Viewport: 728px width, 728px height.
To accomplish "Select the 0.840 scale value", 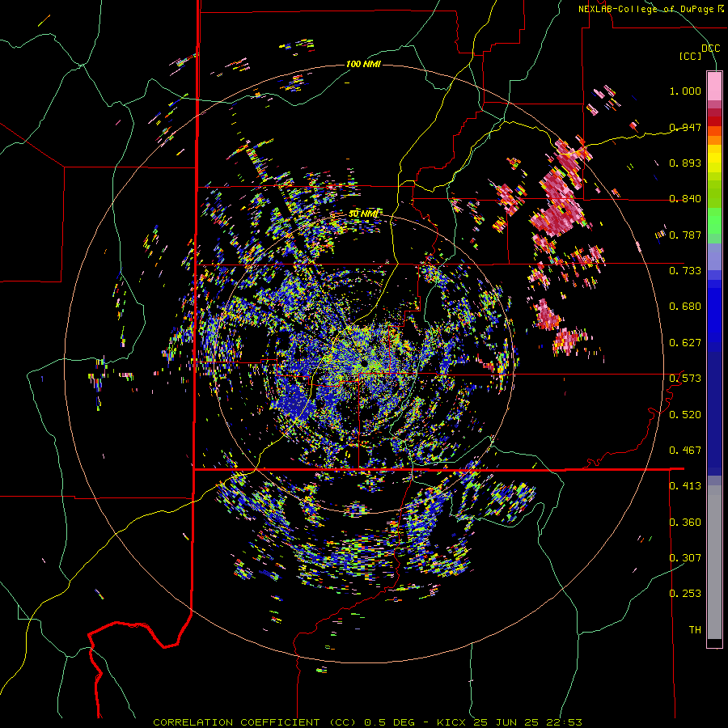I will 685,199.
